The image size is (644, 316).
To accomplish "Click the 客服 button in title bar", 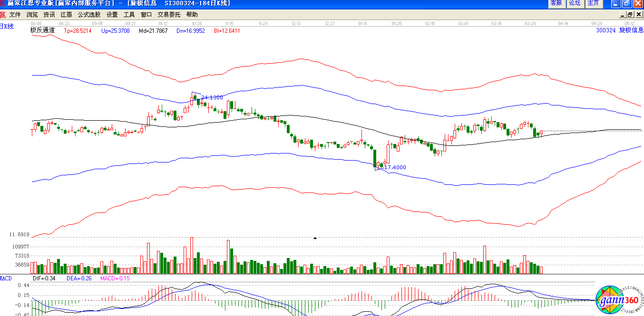I will point(556,3).
